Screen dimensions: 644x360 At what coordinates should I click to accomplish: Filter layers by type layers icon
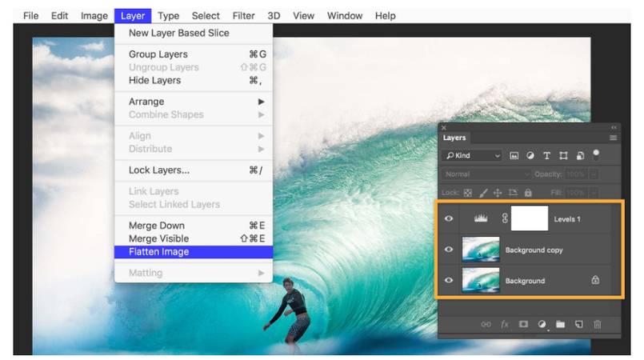click(x=546, y=155)
